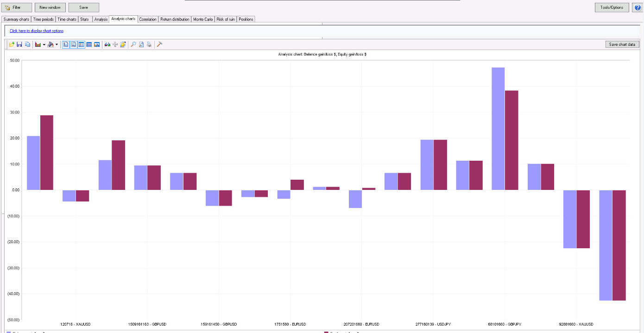The width and height of the screenshot is (644, 333).
Task: Click 'Click here to display chart options' link
Action: (x=37, y=31)
